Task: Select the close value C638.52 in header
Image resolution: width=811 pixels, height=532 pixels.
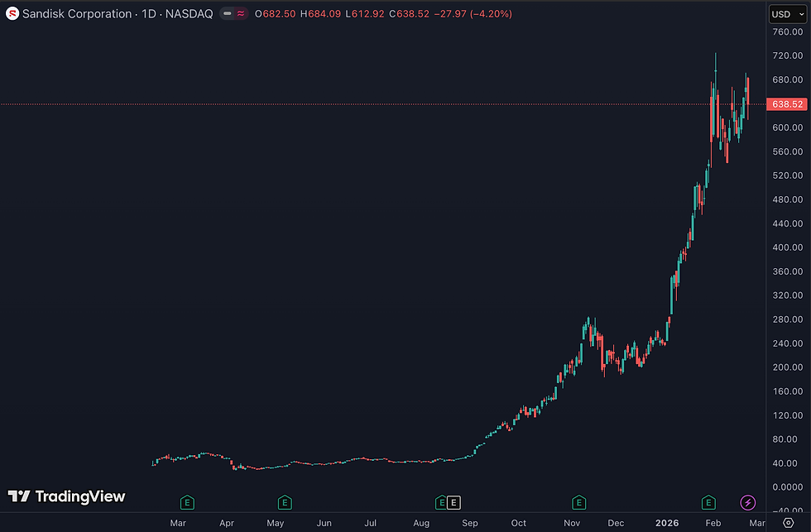Action: (409, 14)
